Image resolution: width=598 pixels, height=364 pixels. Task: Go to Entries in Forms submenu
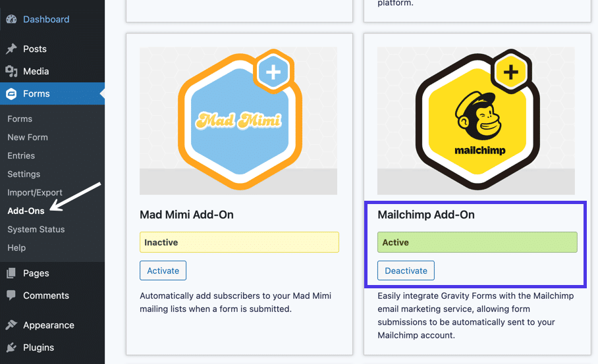[21, 155]
